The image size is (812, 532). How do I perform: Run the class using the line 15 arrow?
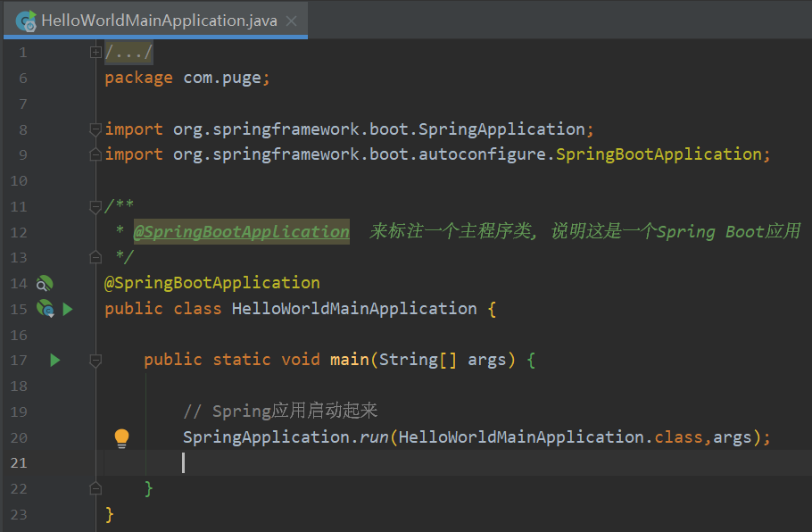pos(67,309)
